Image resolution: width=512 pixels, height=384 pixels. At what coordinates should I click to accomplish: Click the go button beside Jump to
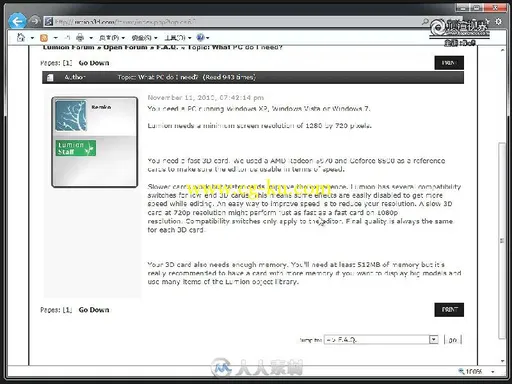point(453,340)
